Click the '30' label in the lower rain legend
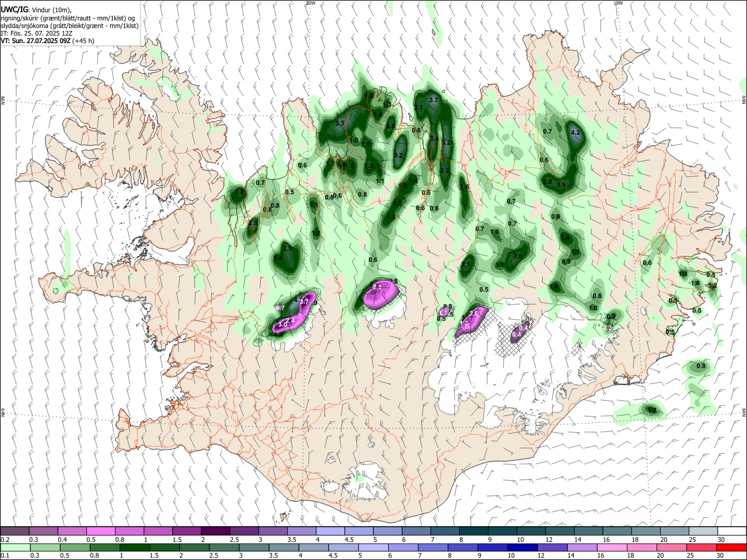 click(721, 555)
